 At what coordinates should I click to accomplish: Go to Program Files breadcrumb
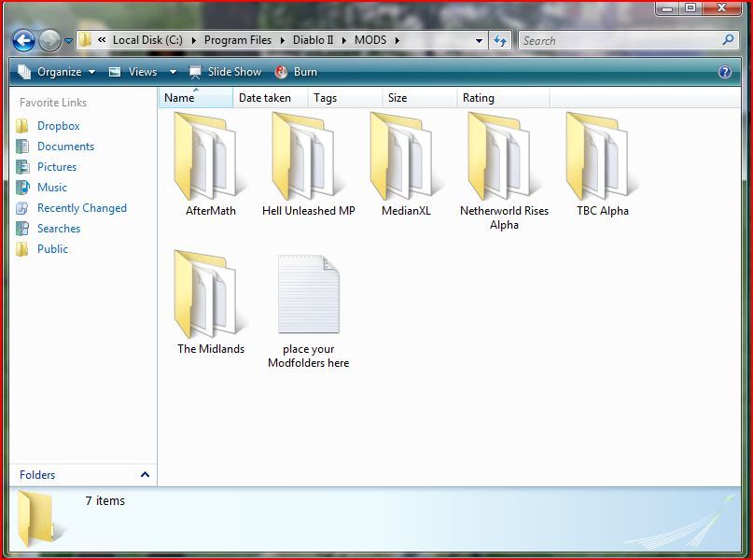[238, 40]
